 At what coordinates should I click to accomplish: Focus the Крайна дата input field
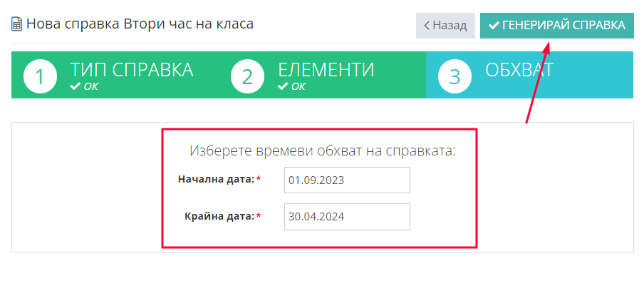tap(347, 217)
